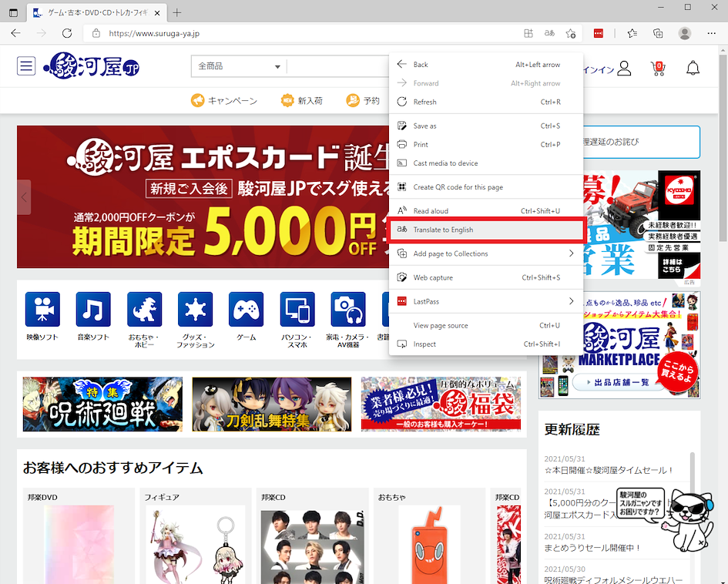Screen dimensions: 728x584
Task: Choose Back in the context menu
Action: (x=486, y=65)
